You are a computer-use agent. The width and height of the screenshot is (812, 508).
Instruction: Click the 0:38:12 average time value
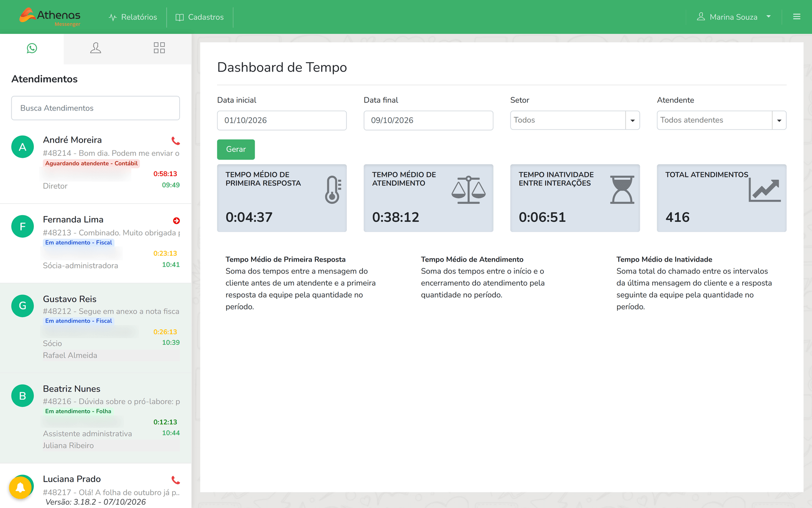tap(395, 217)
